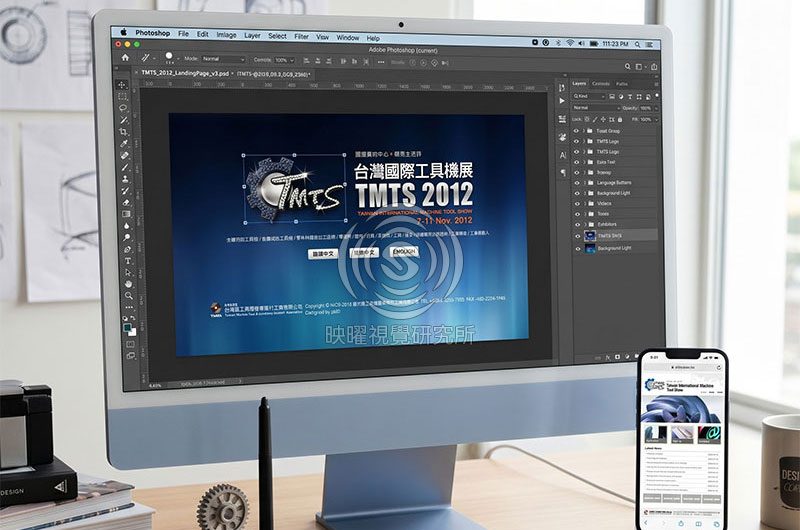800x530 pixels.
Task: Expand the Extra Text folder
Action: tap(584, 162)
